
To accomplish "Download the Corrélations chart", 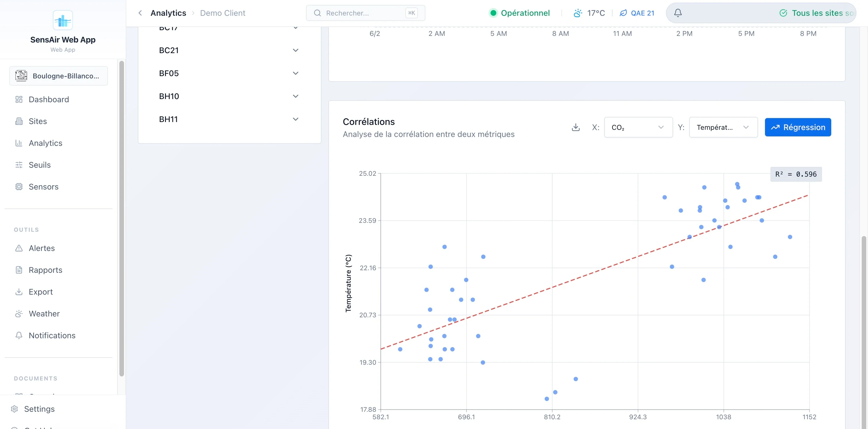I will 576,127.
